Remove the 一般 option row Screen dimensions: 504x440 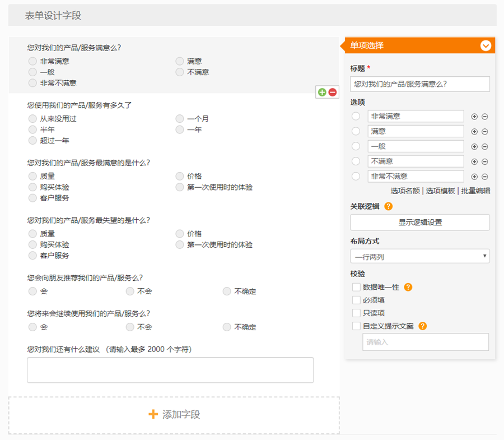[x=485, y=147]
